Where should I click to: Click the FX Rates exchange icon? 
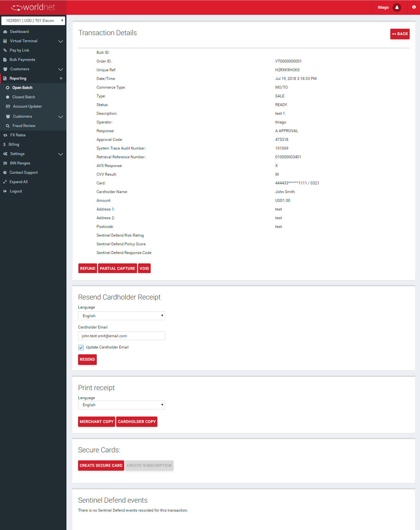coord(5,135)
